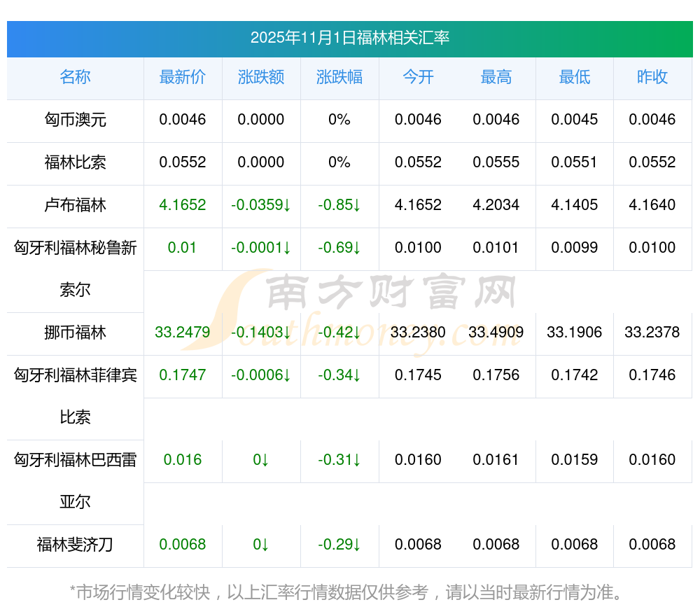Open the 福林比索 currency pair
This screenshot has height=614, width=700.
point(75,162)
